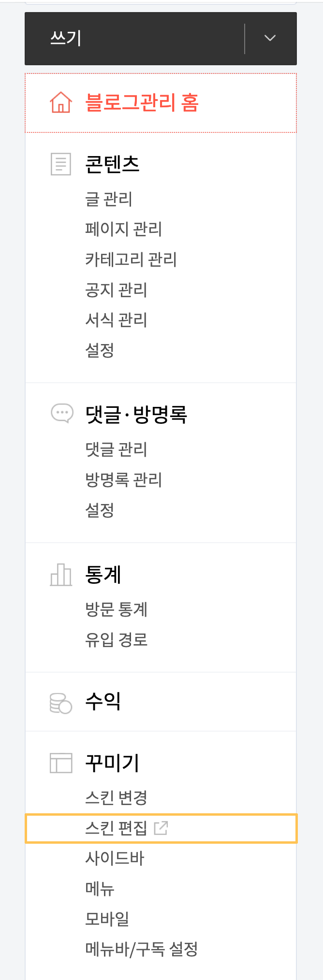This screenshot has width=323, height=980.
Task: Select the document icon for 콘텐츠 section
Action: (60, 164)
